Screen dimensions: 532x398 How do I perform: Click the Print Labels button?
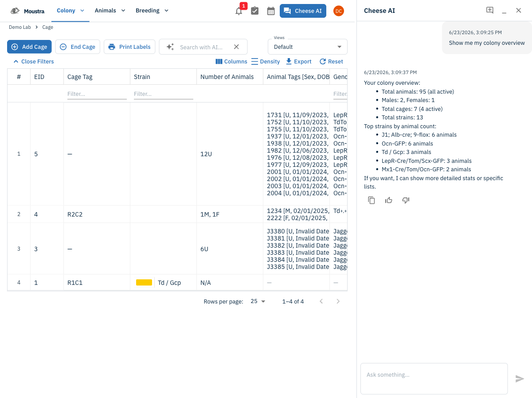click(129, 47)
